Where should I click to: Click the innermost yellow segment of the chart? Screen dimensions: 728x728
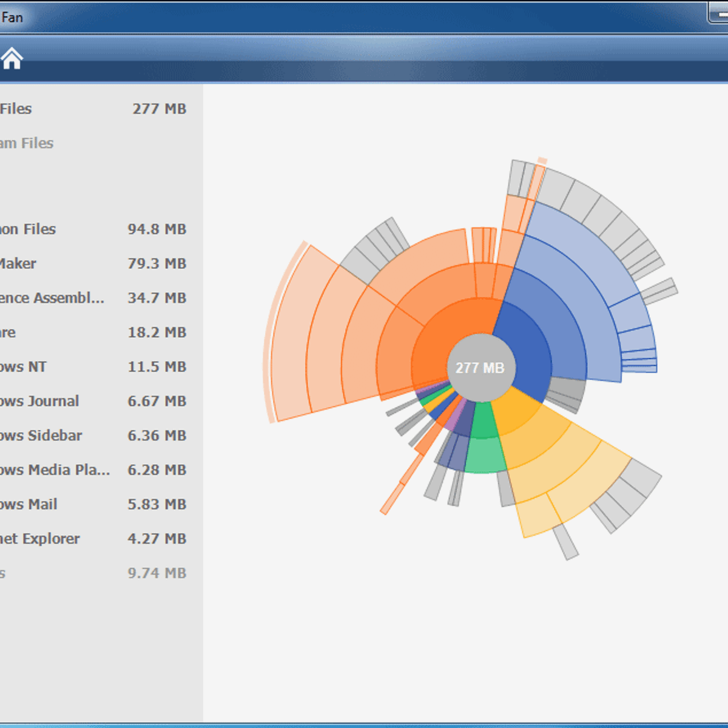coord(516,413)
